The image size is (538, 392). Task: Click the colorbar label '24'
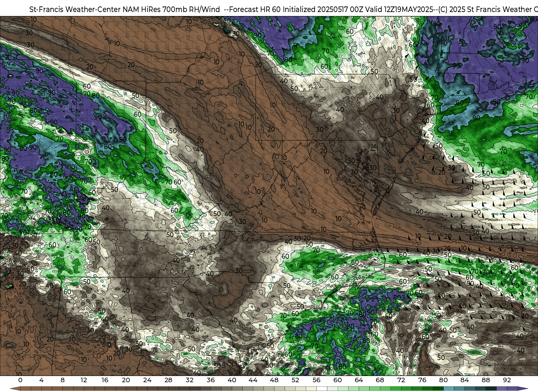tap(147, 380)
